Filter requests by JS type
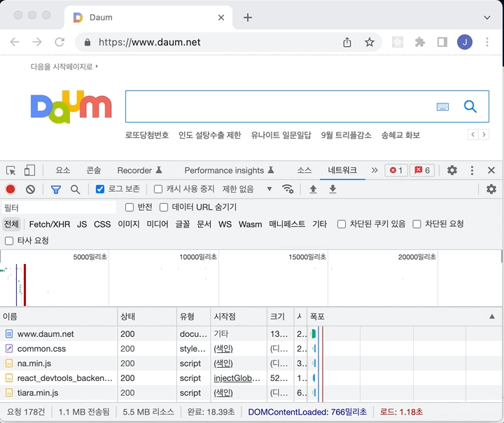The image size is (504, 423). [82, 224]
